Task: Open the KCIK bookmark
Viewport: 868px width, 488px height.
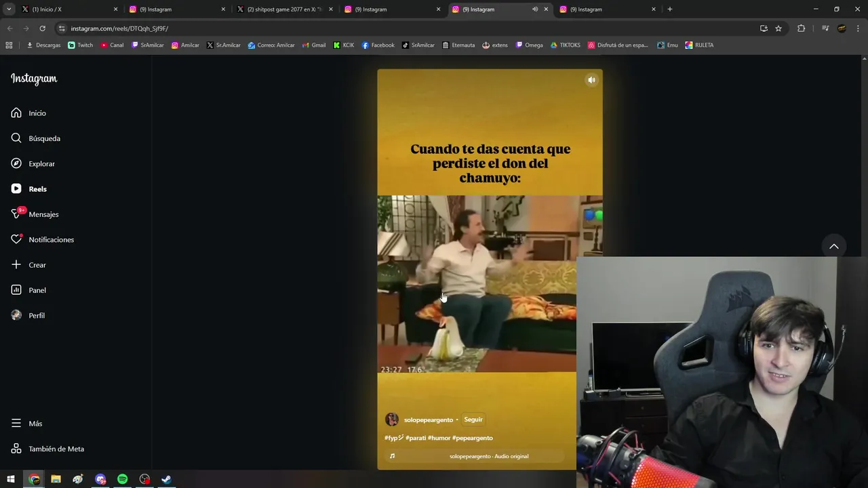Action: [343, 45]
